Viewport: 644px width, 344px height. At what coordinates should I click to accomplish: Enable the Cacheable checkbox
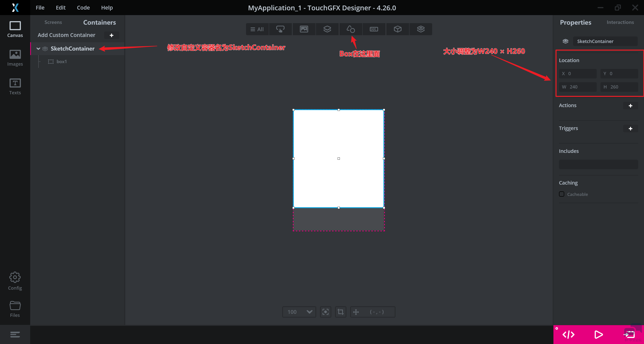pyautogui.click(x=561, y=194)
